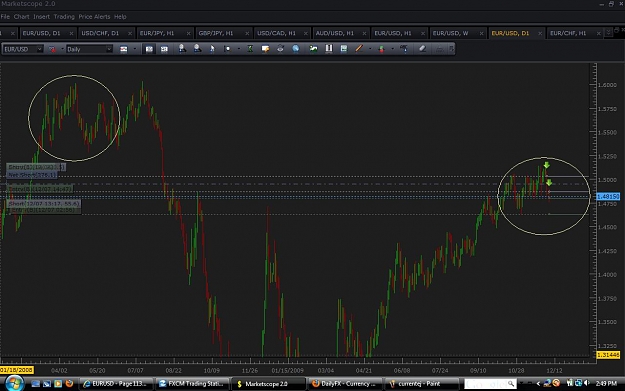Open the Price Alerts menu

pos(94,17)
